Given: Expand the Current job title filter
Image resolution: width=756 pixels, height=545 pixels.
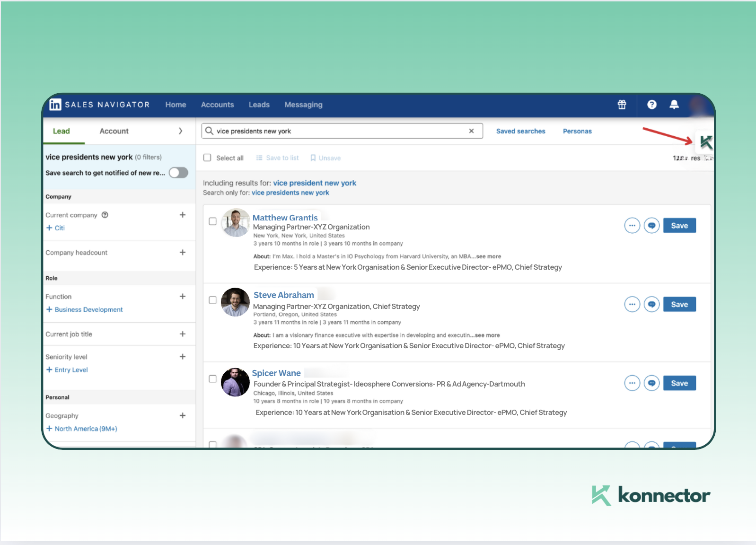Looking at the screenshot, I should pyautogui.click(x=183, y=334).
